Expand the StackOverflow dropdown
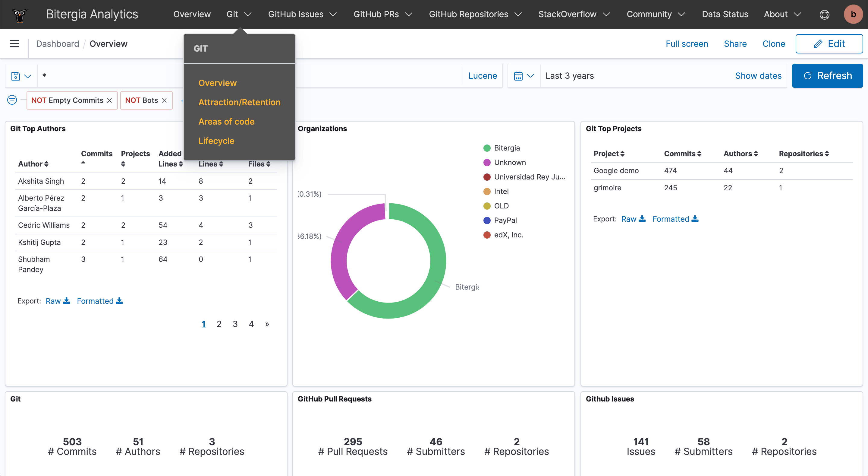The height and width of the screenshot is (476, 868). (574, 14)
